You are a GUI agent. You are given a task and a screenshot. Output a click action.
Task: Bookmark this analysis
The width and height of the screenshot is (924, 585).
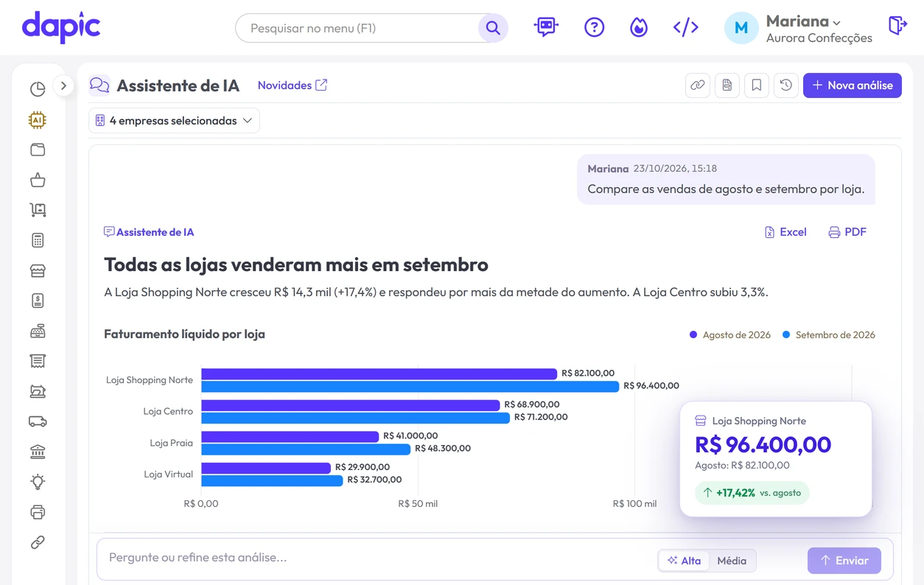[757, 85]
